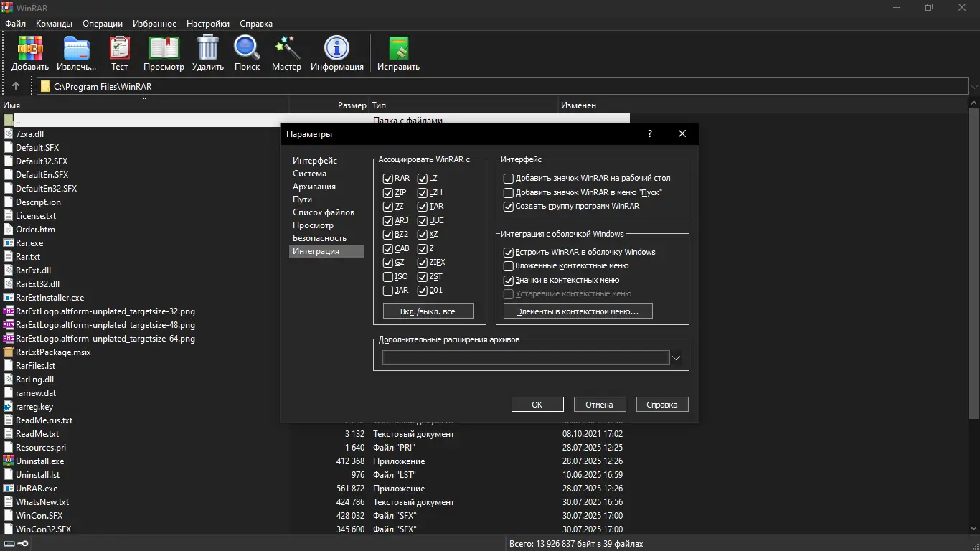Click the Извлечь (Extract) toolbar icon
The image size is (980, 551).
(x=77, y=49)
